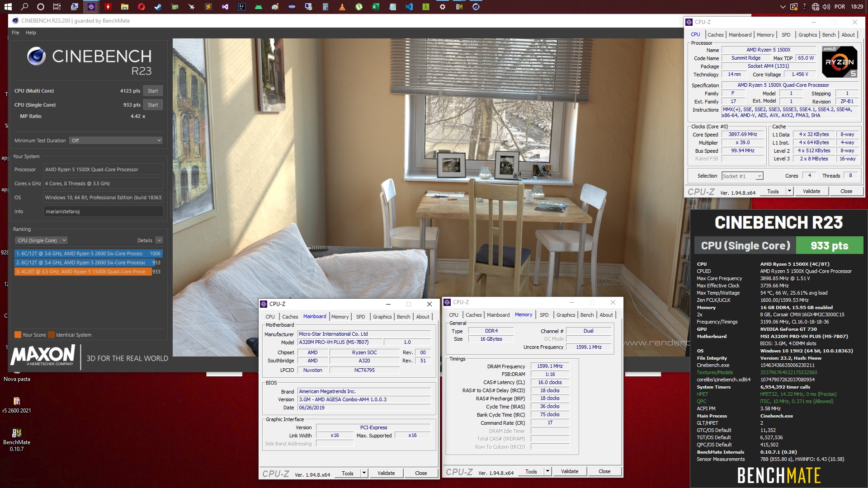Click Validate in CPU-Z CPU window
868x488 pixels.
click(811, 191)
